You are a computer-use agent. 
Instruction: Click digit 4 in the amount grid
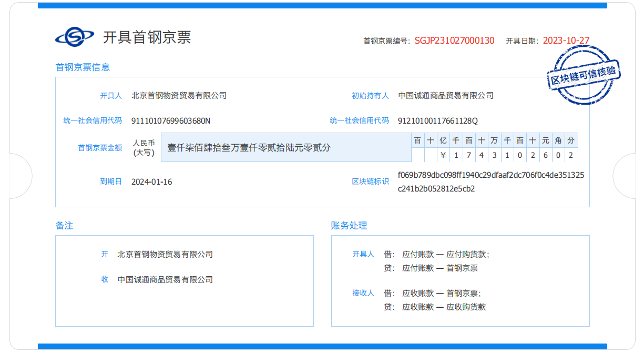tap(481, 155)
